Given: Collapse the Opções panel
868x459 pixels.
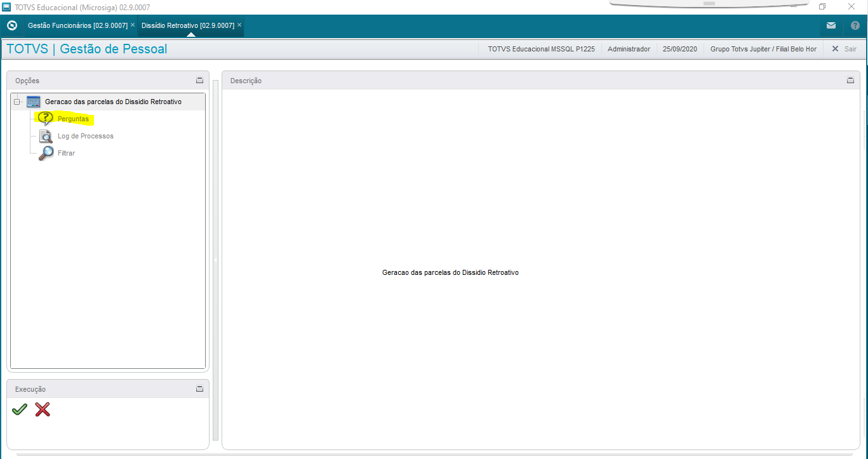Looking at the screenshot, I should (199, 81).
